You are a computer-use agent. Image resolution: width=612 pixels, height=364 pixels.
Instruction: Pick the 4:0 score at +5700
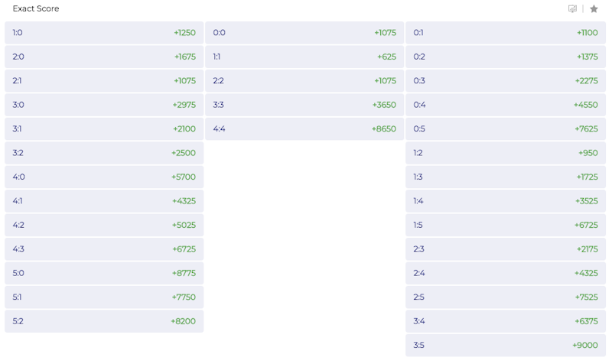(x=104, y=177)
